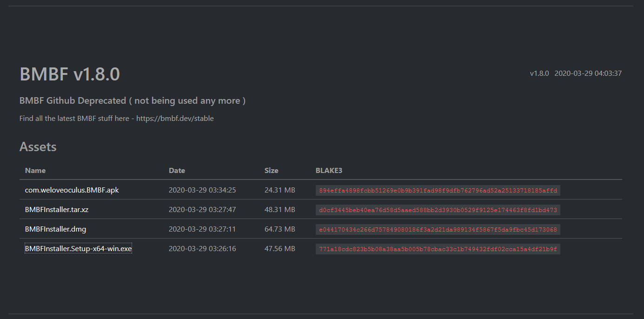Open the com.weloveoculus.BMBF.apk download link

coord(72,190)
